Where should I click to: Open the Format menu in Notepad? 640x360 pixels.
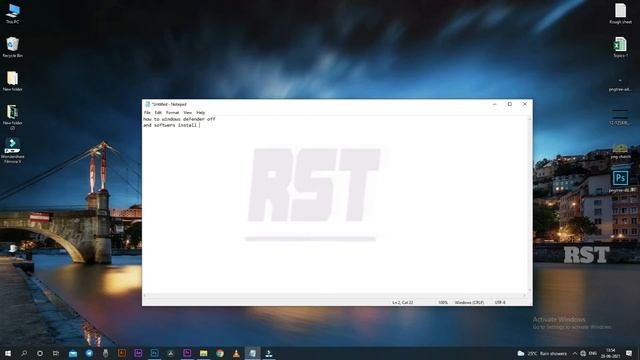pos(172,112)
